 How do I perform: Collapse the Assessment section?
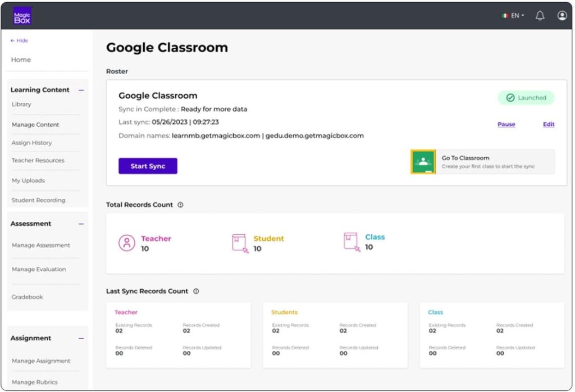81,224
